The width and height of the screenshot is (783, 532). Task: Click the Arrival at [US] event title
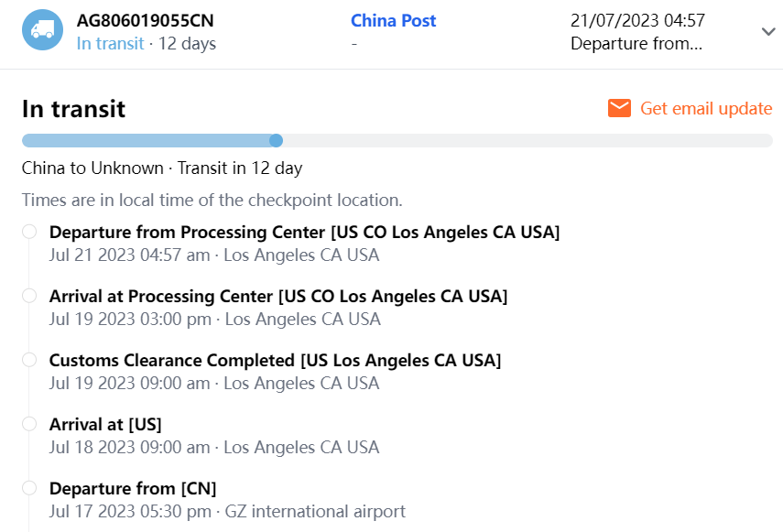click(x=105, y=425)
